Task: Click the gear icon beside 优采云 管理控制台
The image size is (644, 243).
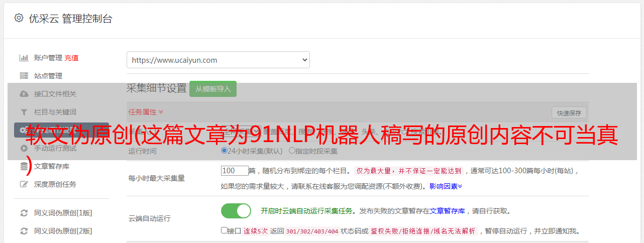Action: pyautogui.click(x=19, y=18)
